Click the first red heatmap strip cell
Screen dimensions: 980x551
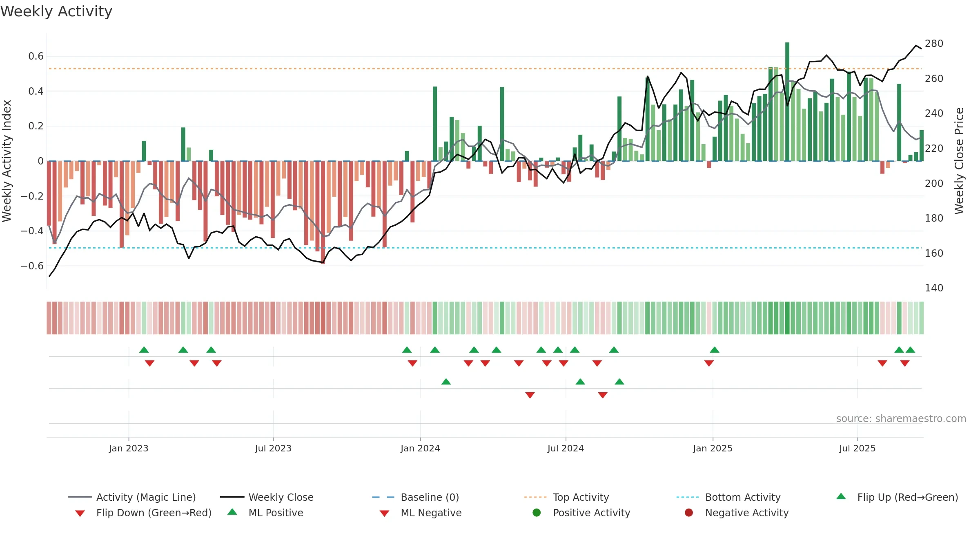coord(49,318)
